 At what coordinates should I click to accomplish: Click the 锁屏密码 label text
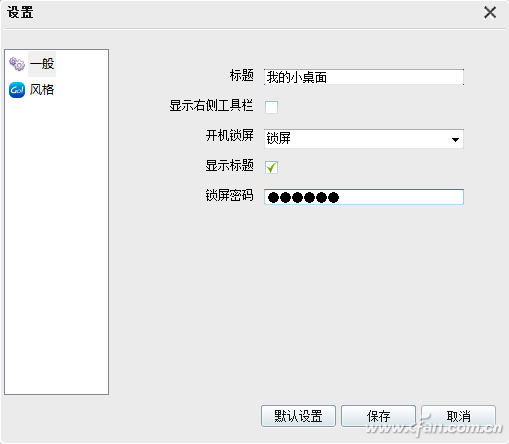pyautogui.click(x=229, y=196)
